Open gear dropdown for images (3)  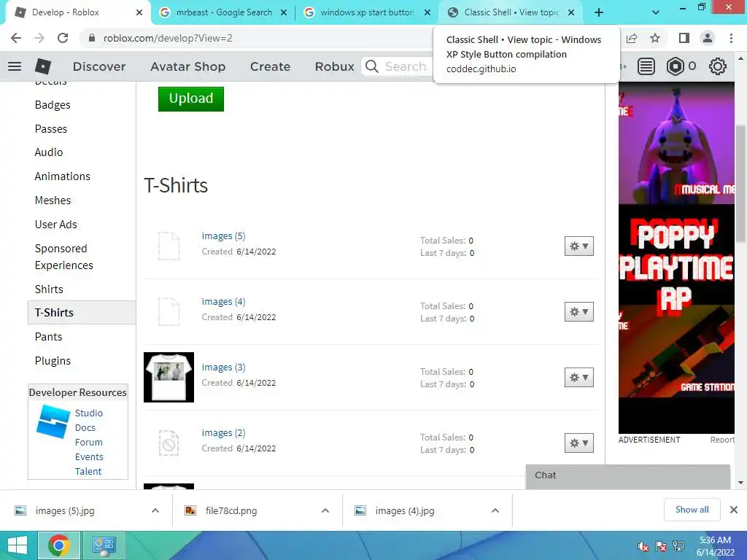point(578,378)
